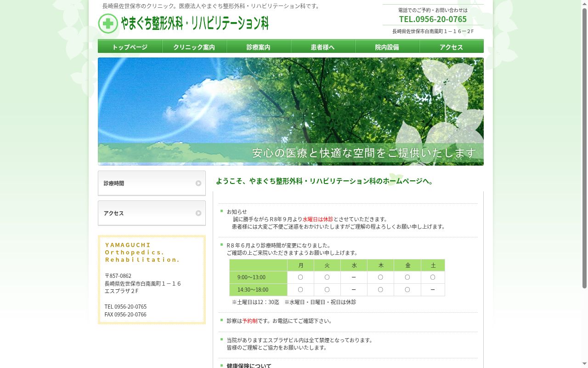Click the FAX 0956-20-0766 line in sidebar
Screen dimensions: 588x368
click(x=125, y=315)
